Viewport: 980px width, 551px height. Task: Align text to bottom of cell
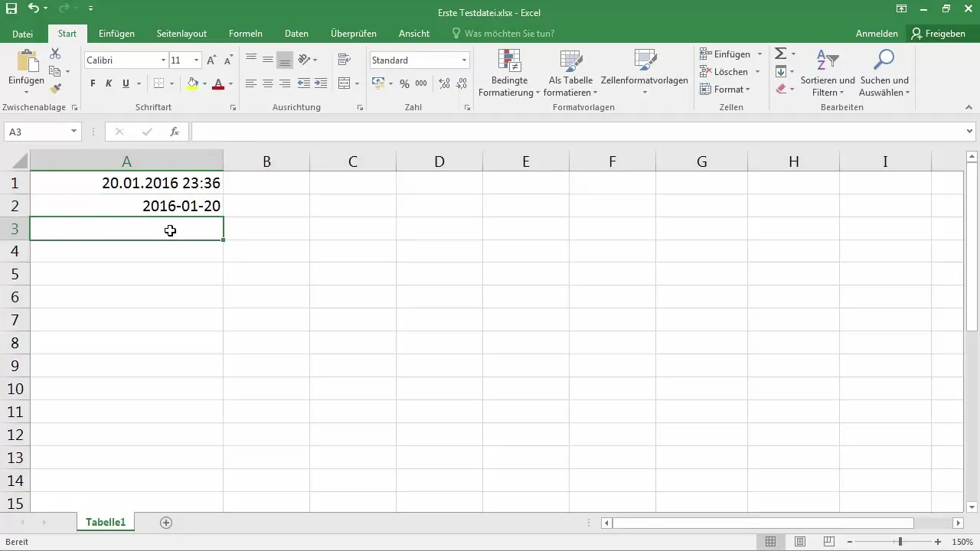click(x=285, y=60)
